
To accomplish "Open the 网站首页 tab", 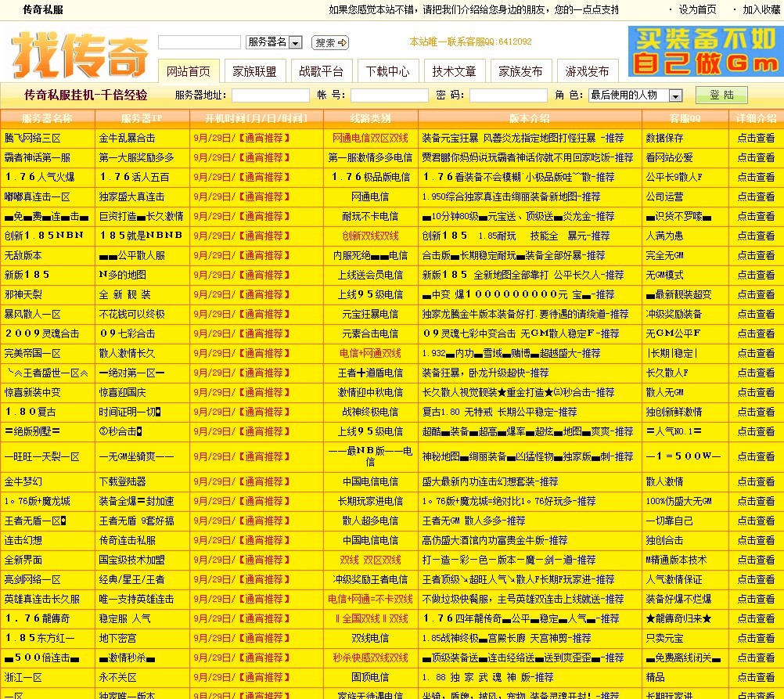I will (x=188, y=71).
